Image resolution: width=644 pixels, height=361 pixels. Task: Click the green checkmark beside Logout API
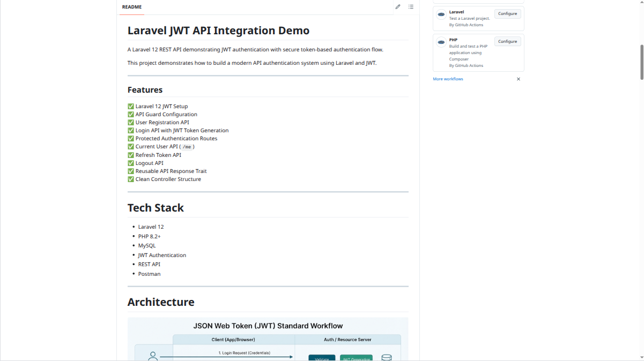click(131, 163)
